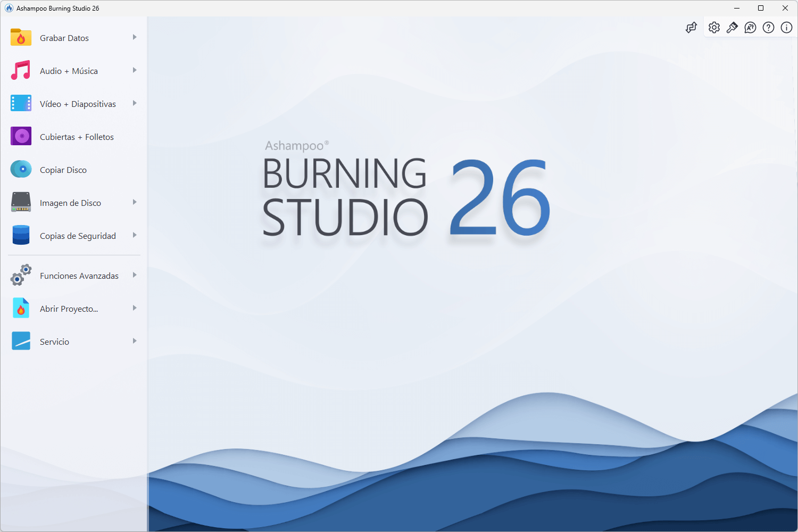Open settings with the gear icon

[714, 28]
